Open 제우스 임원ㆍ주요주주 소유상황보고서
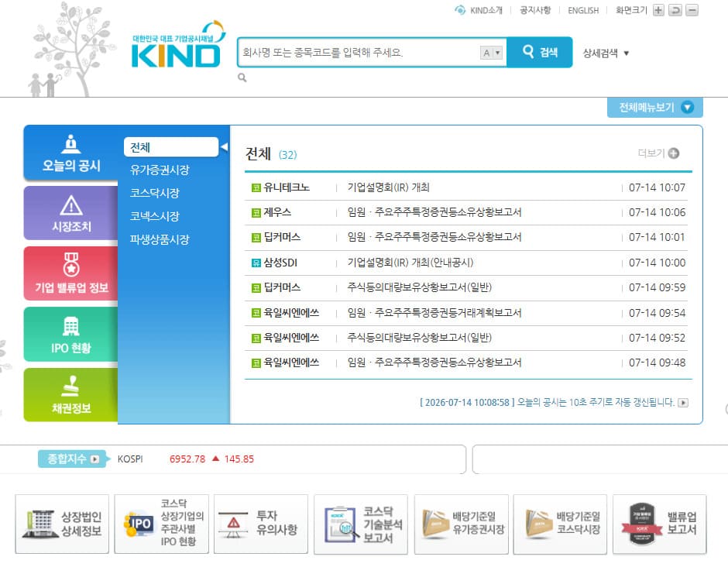This screenshot has width=728, height=567. click(434, 212)
